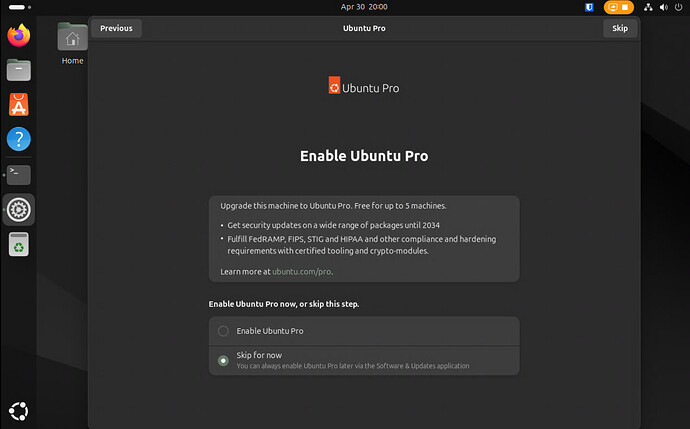Click 'Enable Ubuntu Pro now, or skip' label
Image resolution: width=690 pixels, height=429 pixels.
284,304
